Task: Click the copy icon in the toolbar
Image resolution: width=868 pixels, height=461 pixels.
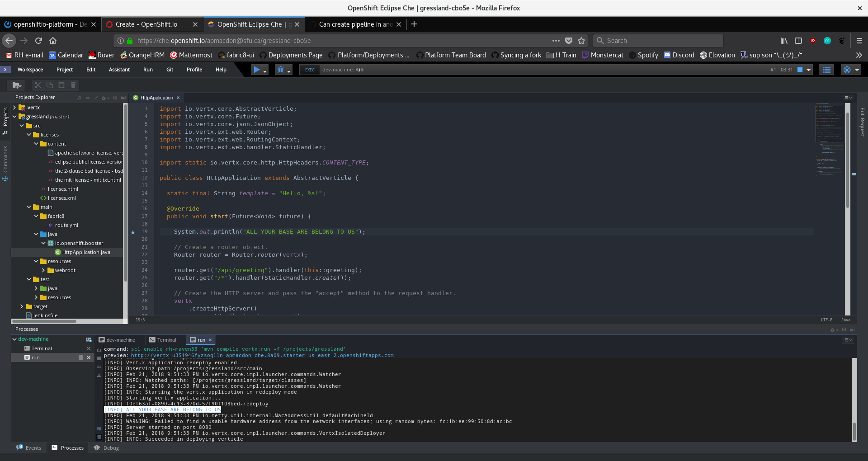Action: pyautogui.click(x=50, y=85)
